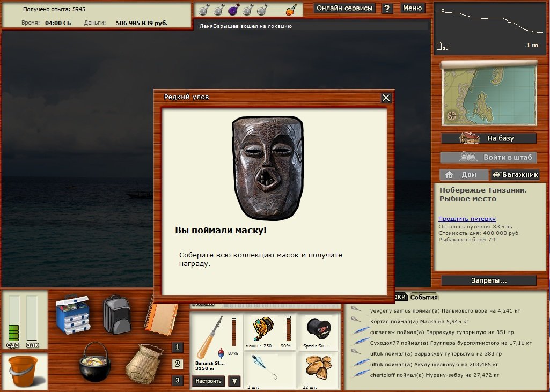Open the tackle box icon
Screen dimensions: 550x392
pos(72,314)
